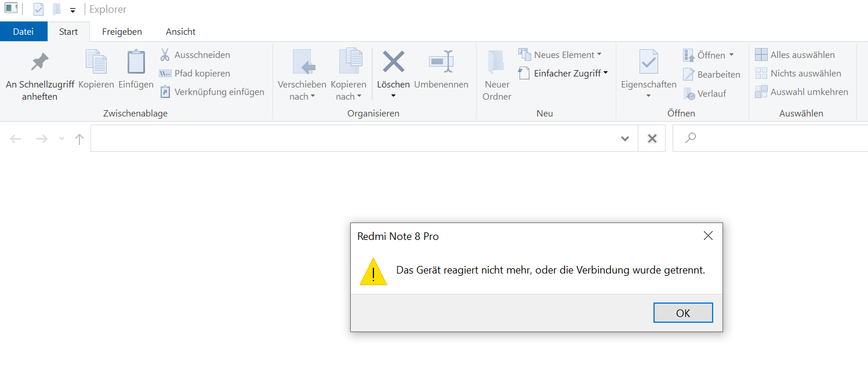Close the Redmi Note 8 Pro dialog
Image resolution: width=868 pixels, height=390 pixels.
pyautogui.click(x=708, y=236)
